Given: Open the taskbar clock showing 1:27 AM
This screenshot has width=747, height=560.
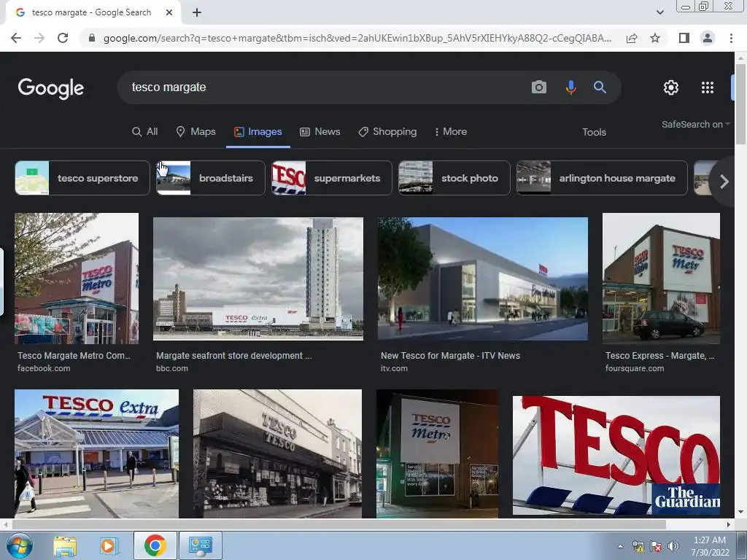Looking at the screenshot, I should pos(710,546).
